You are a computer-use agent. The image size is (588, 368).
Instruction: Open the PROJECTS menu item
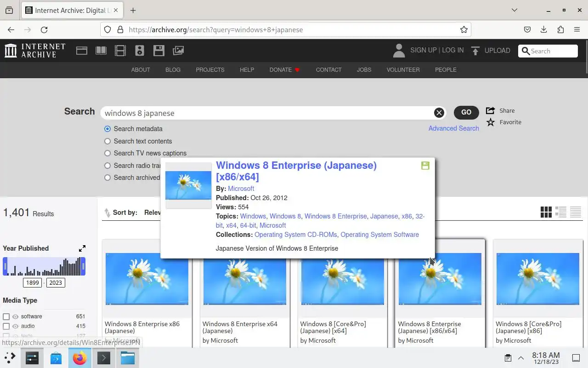click(x=210, y=70)
